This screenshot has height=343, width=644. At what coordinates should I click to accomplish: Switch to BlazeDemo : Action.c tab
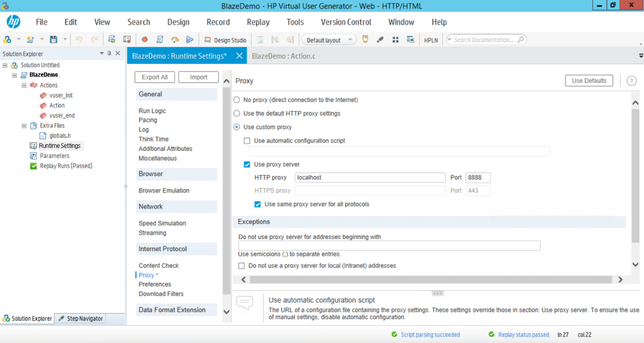click(x=283, y=56)
